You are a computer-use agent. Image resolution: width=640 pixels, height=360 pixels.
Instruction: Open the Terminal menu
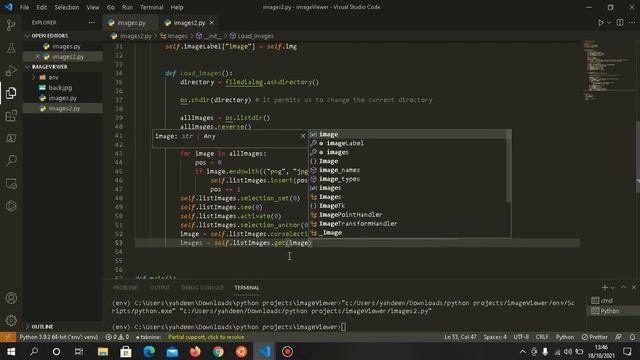[151, 7]
